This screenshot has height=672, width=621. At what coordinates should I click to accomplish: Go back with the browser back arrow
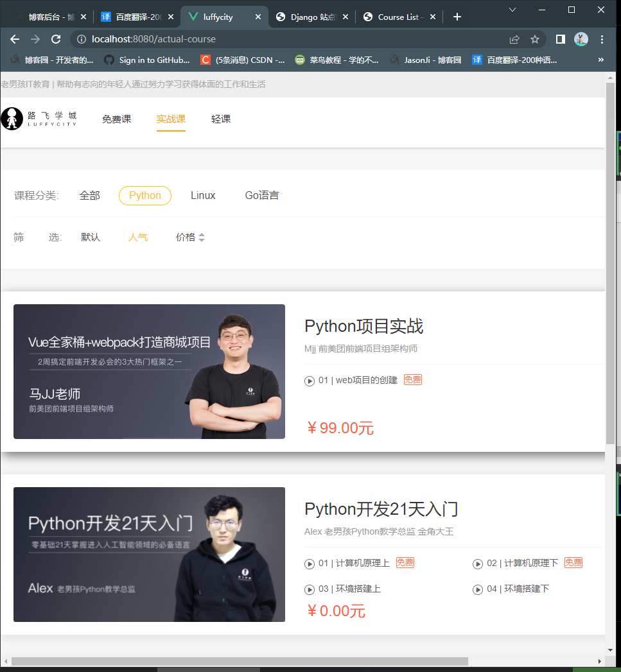point(15,39)
